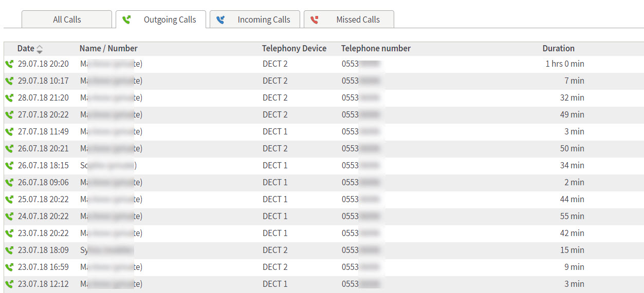This screenshot has width=644, height=293.
Task: Click the Name / Number column header
Action: 108,49
